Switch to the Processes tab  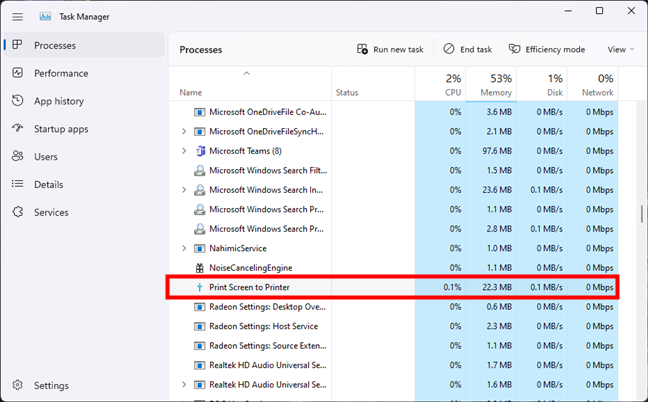[55, 45]
